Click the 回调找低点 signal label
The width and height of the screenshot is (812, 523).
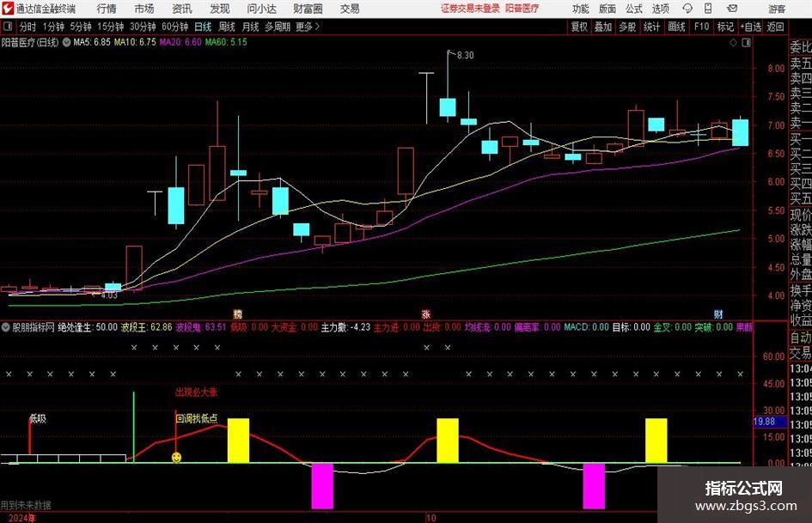click(x=196, y=418)
